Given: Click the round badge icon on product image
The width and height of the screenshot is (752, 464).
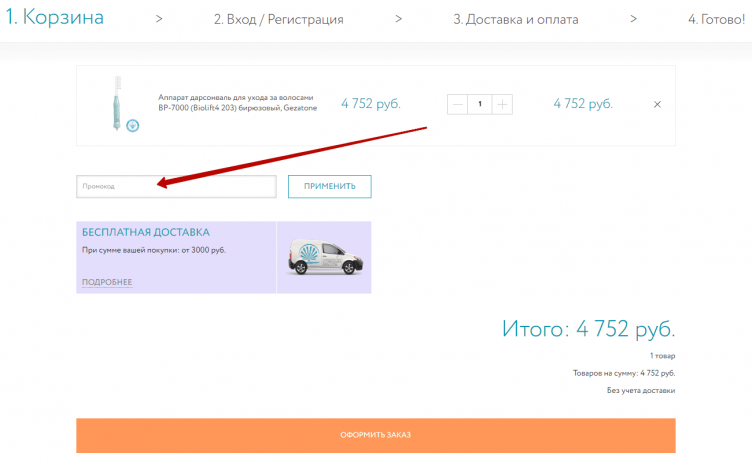Looking at the screenshot, I should click(x=132, y=126).
